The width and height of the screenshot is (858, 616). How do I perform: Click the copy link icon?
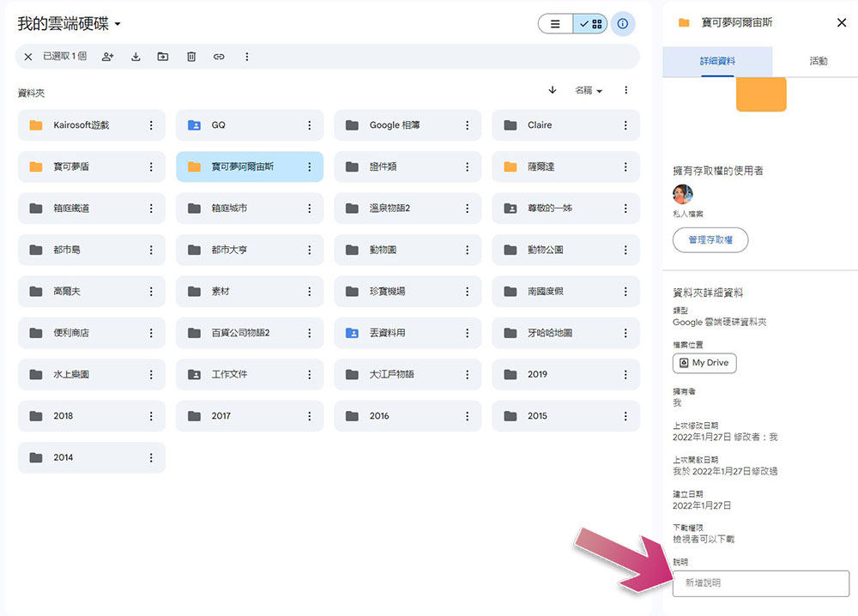point(219,57)
